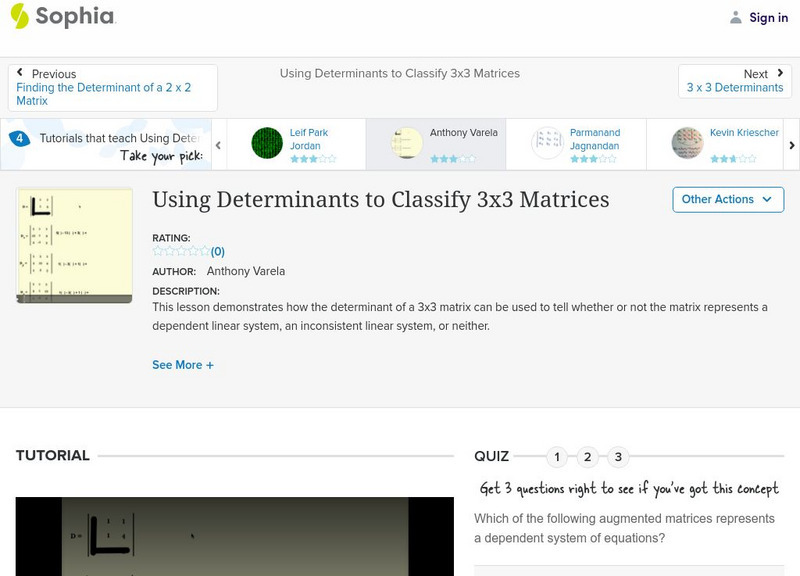Click the Next chevron arrow
The height and width of the screenshot is (576, 800).
coord(780,73)
